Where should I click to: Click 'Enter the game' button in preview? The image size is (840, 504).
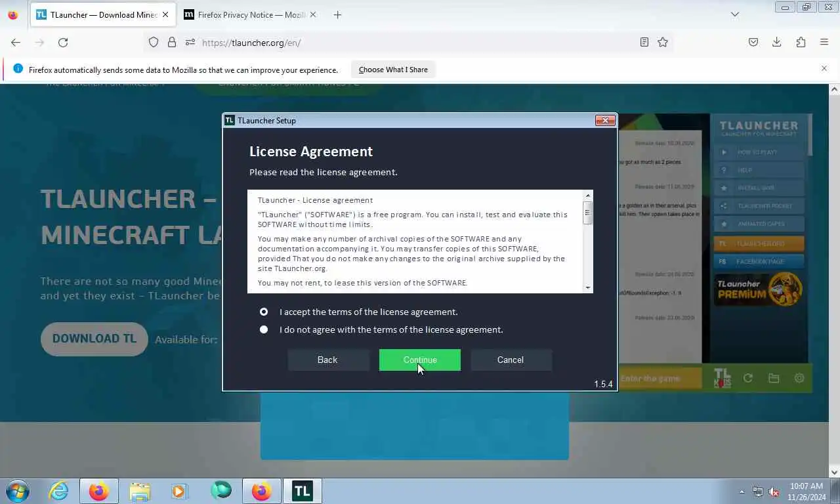[x=659, y=379]
